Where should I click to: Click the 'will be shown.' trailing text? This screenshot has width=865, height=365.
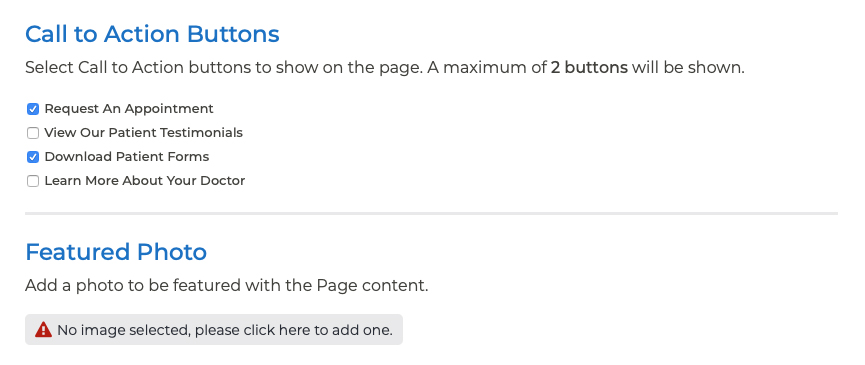pos(688,68)
